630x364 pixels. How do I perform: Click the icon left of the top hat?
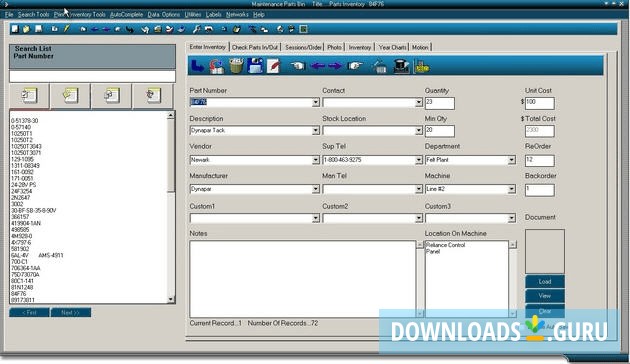click(x=379, y=66)
